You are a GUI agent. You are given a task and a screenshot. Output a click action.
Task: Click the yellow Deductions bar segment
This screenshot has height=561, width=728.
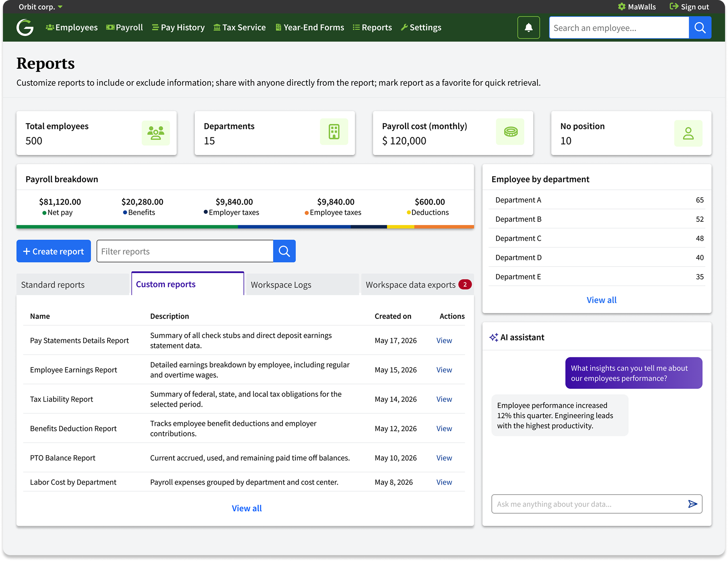click(x=401, y=227)
